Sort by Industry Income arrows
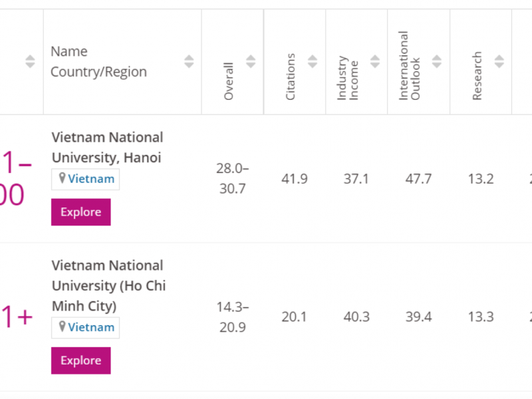Viewport: 532px width, 399px height. (375, 62)
